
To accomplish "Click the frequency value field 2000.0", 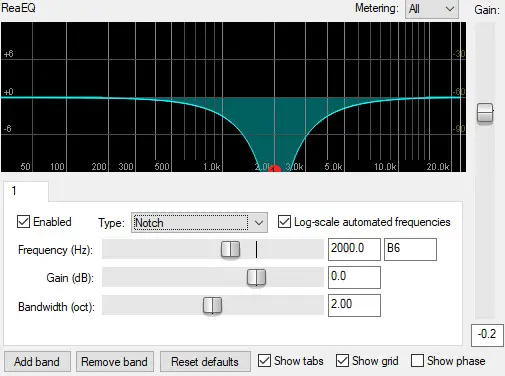I will click(354, 249).
